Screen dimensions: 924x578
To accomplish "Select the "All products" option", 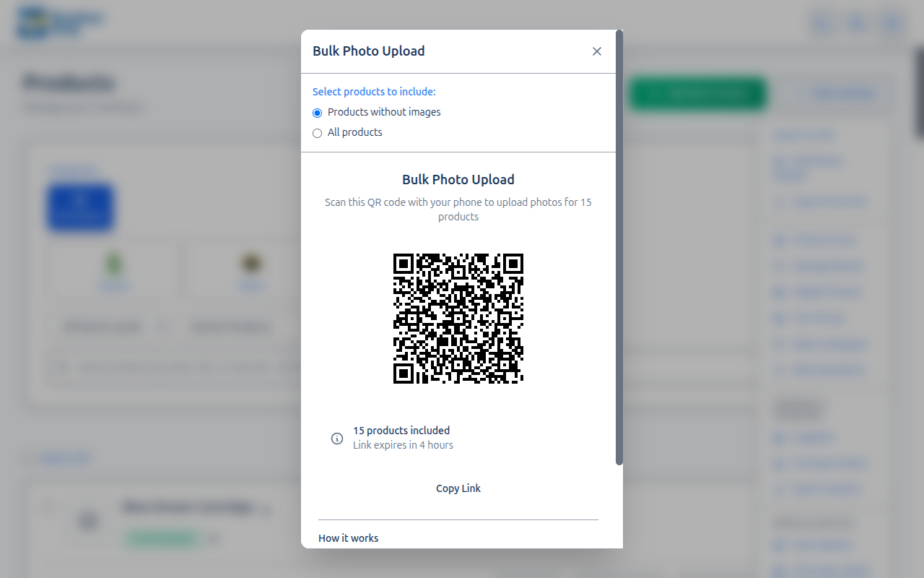I will pos(317,133).
